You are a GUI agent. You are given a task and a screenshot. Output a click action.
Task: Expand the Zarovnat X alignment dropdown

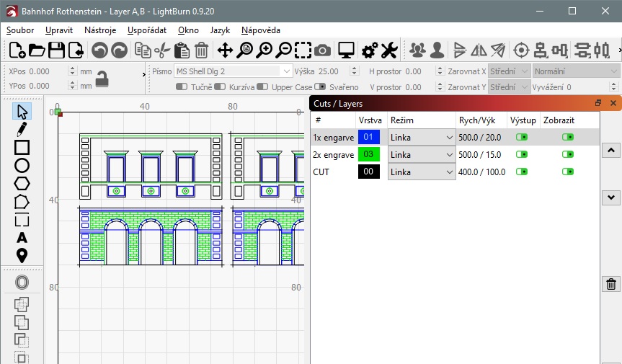pos(509,71)
